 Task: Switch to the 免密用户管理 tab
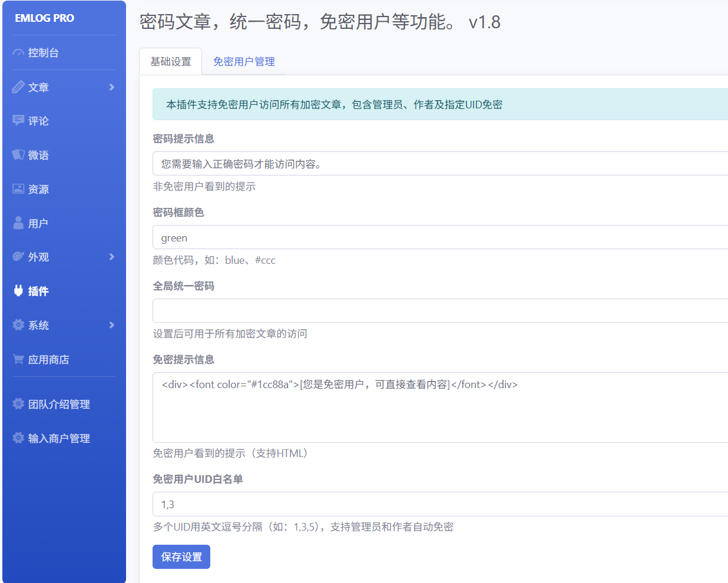[x=244, y=62]
